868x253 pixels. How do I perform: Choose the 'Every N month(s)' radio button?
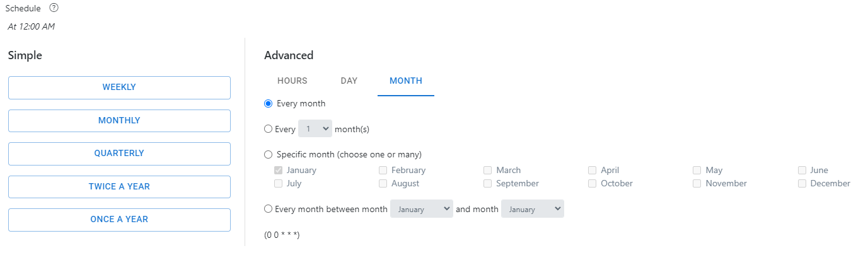269,129
